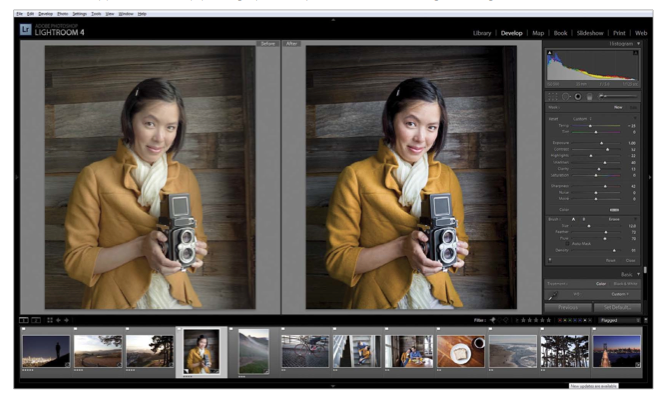This screenshot has width=665, height=401.
Task: Choose Color treatment
Action: [x=601, y=284]
